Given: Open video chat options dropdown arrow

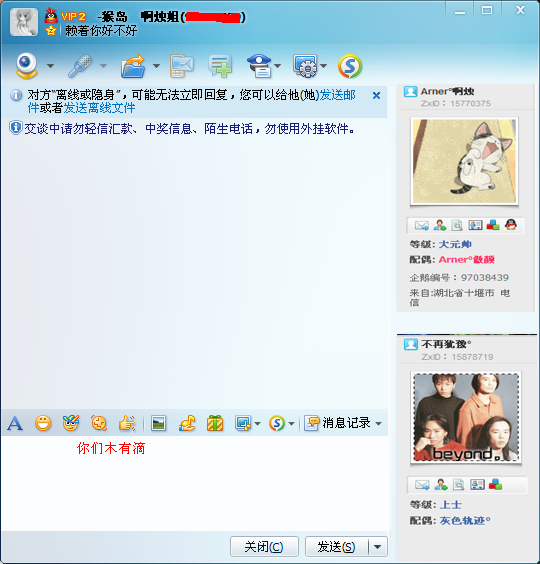Looking at the screenshot, I should pos(51,66).
